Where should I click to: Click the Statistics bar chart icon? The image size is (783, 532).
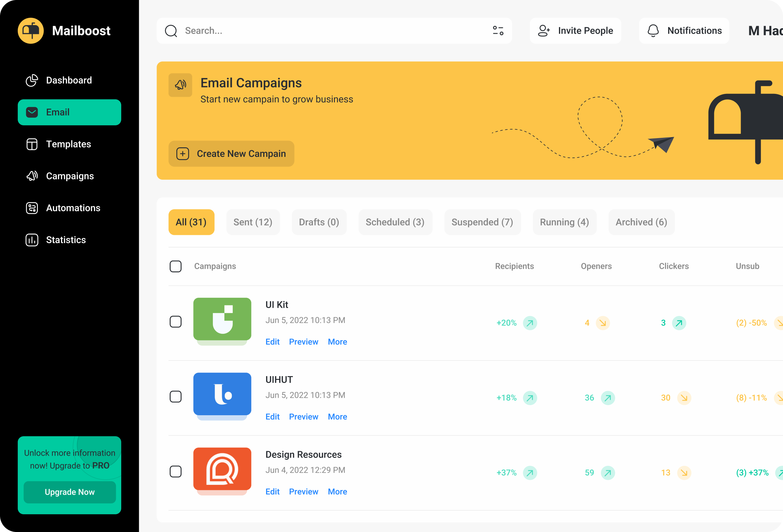tap(32, 240)
